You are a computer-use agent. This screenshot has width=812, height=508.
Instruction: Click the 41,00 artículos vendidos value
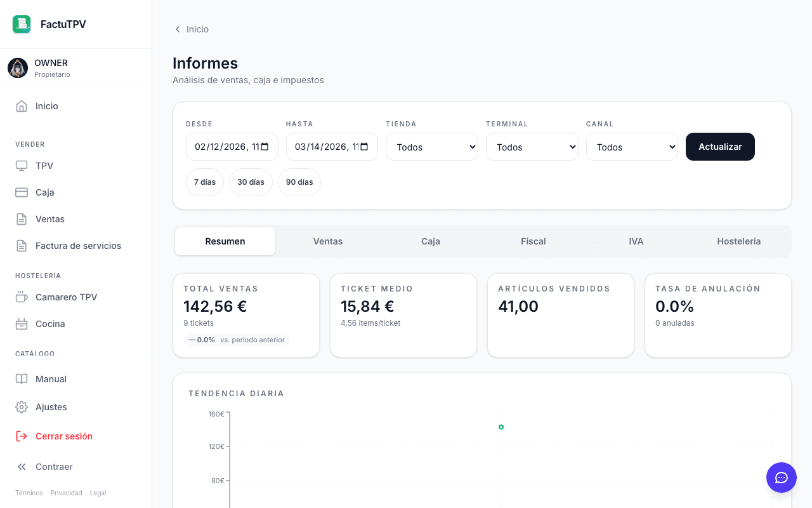point(518,307)
